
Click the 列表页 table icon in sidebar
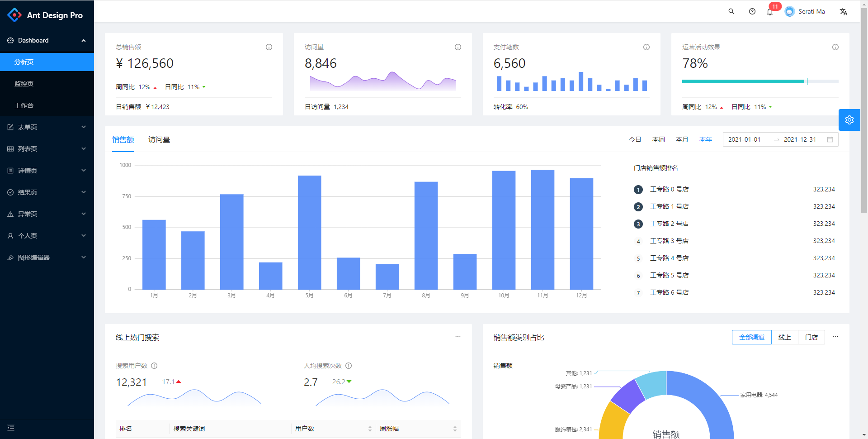[x=10, y=149]
